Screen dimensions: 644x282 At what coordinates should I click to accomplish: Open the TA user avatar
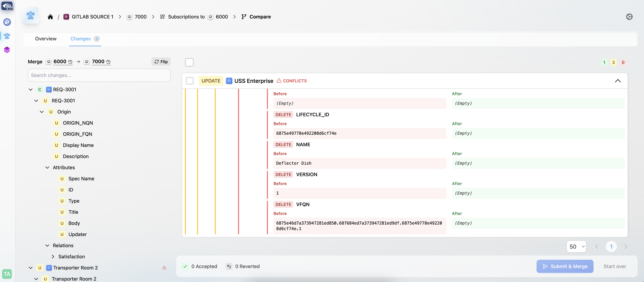pyautogui.click(x=7, y=274)
